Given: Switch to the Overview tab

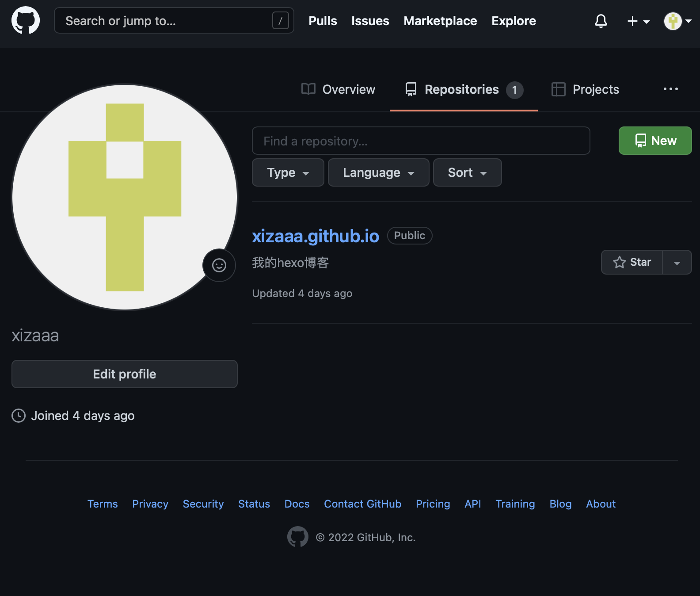Looking at the screenshot, I should click(338, 89).
